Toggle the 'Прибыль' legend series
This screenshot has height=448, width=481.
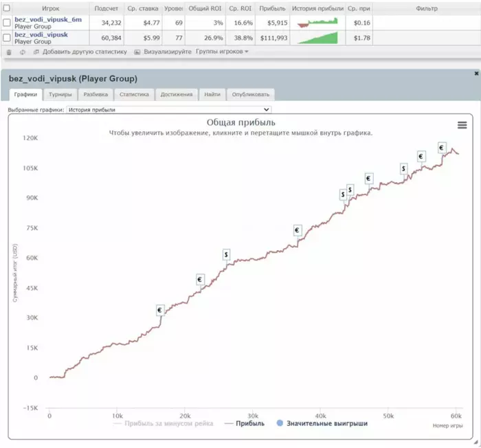[x=245, y=423]
